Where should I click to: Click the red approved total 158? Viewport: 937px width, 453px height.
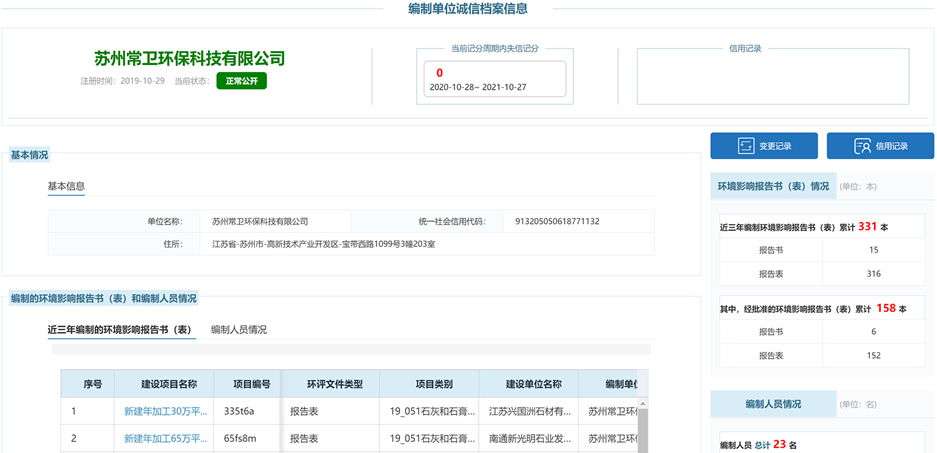coord(886,308)
